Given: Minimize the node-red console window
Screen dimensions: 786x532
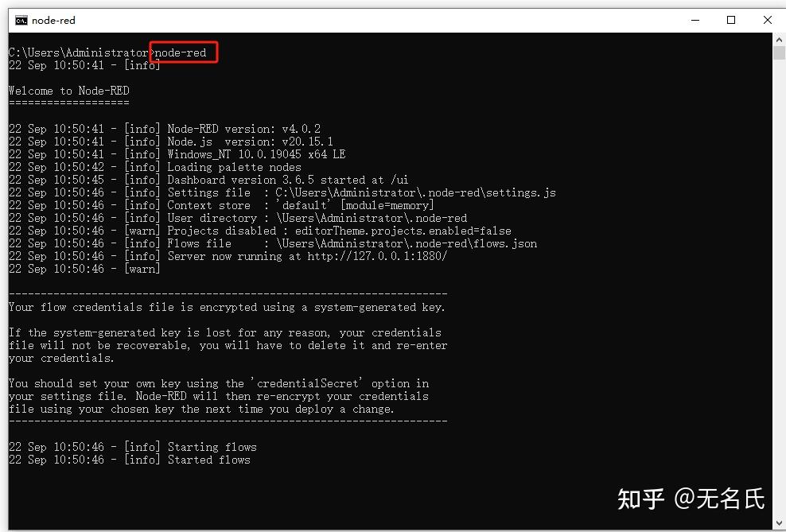Looking at the screenshot, I should tap(695, 20).
